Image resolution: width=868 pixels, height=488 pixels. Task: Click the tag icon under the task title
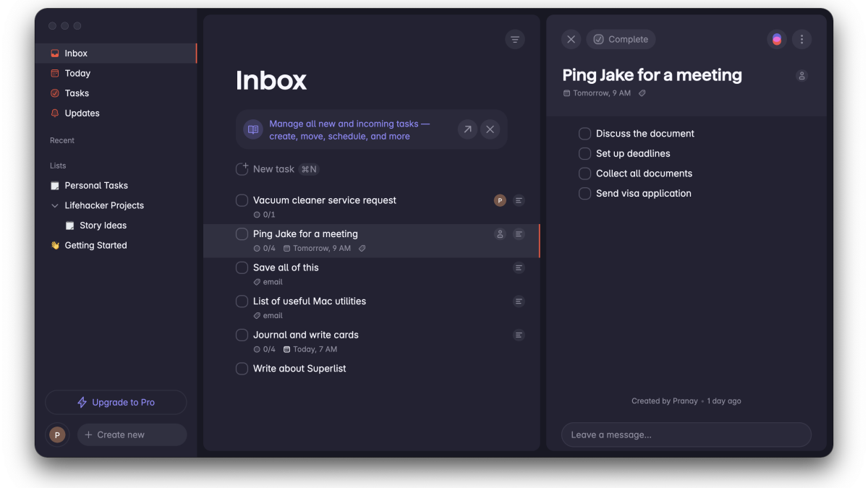point(642,93)
